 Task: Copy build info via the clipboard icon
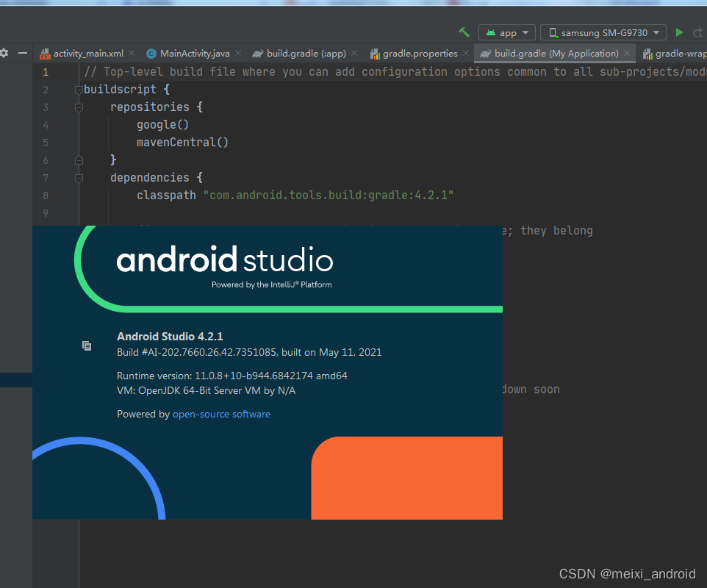(x=87, y=345)
